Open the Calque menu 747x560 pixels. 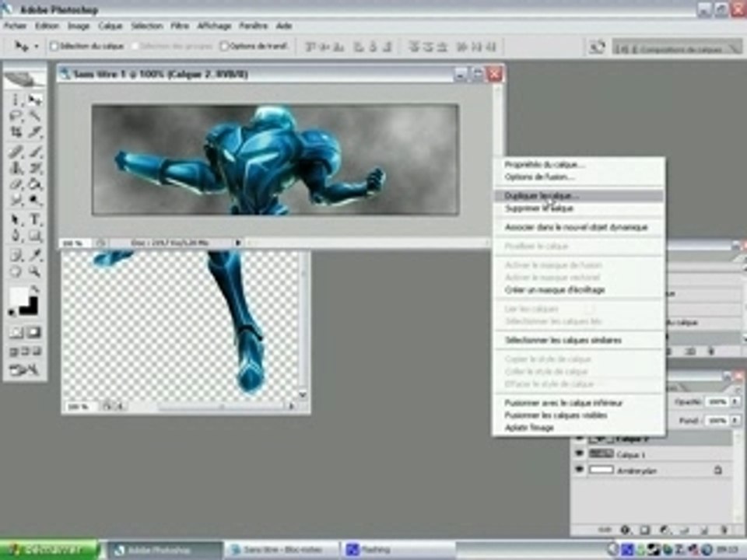110,26
